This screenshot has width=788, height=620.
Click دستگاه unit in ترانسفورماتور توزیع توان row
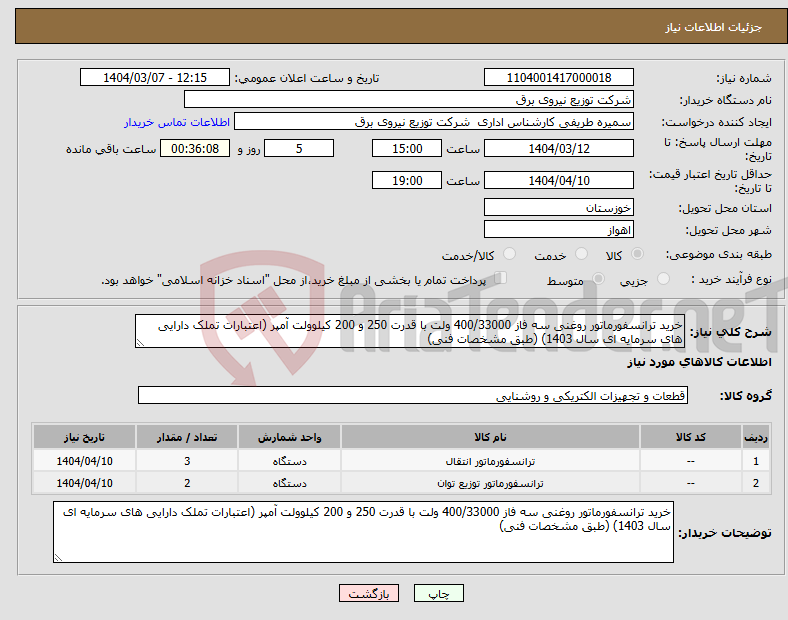pyautogui.click(x=289, y=483)
